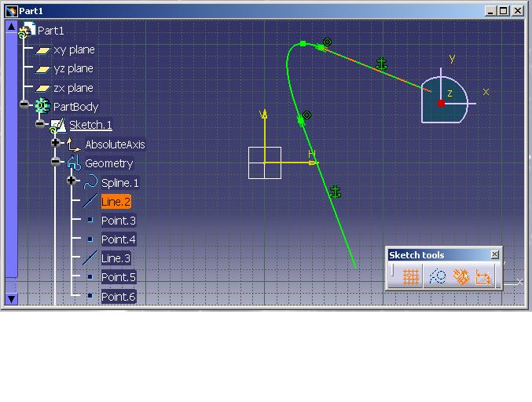Viewport: 532px width, 402px height.
Task: Toggle Dimensional Constraints in Sketch tools
Action: point(483,276)
